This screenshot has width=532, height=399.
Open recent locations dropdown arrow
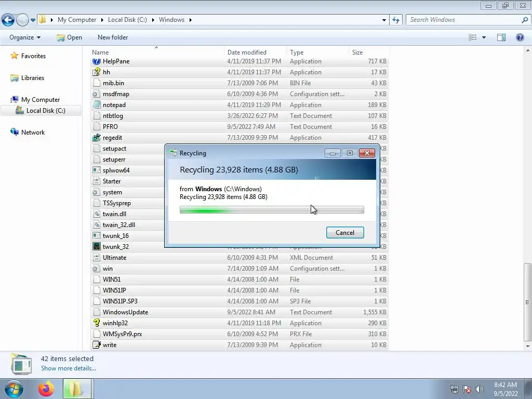pos(33,20)
